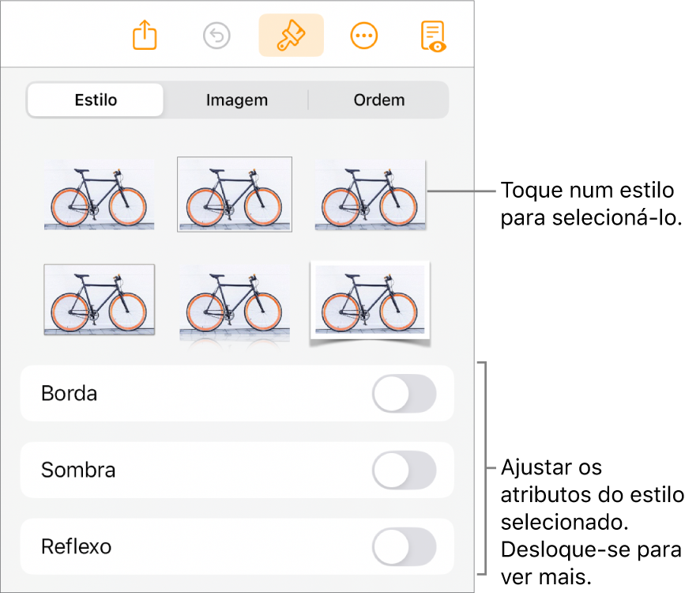Tap the document view options icon
The width and height of the screenshot is (700, 593).
pyautogui.click(x=433, y=36)
